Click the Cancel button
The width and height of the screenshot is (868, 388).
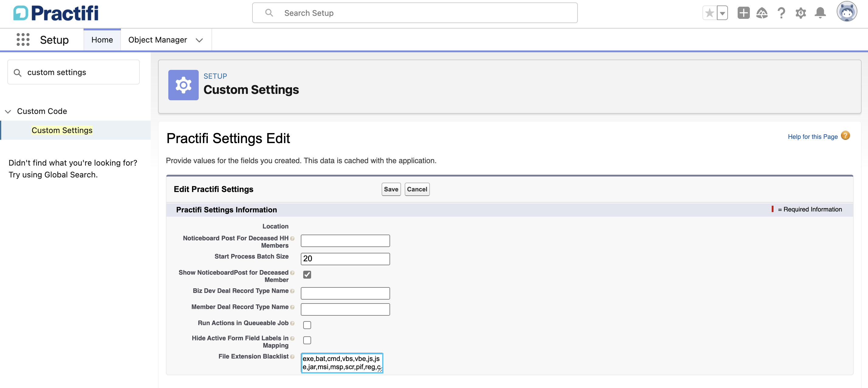coord(417,190)
